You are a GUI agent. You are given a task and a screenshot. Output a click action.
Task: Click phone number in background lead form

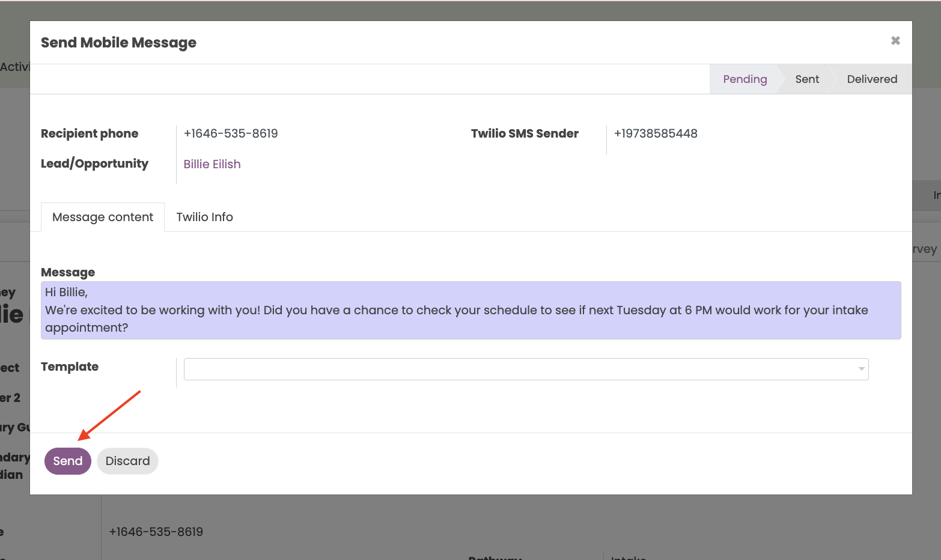156,532
